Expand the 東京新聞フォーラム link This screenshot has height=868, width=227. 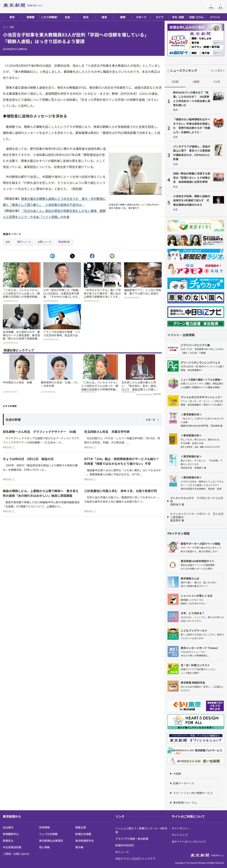[185, 803]
